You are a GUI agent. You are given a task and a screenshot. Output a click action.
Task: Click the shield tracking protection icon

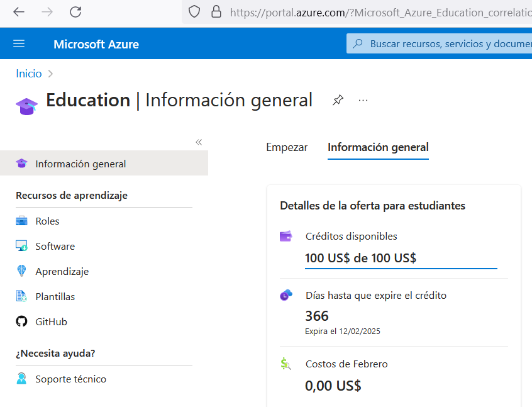tap(194, 12)
